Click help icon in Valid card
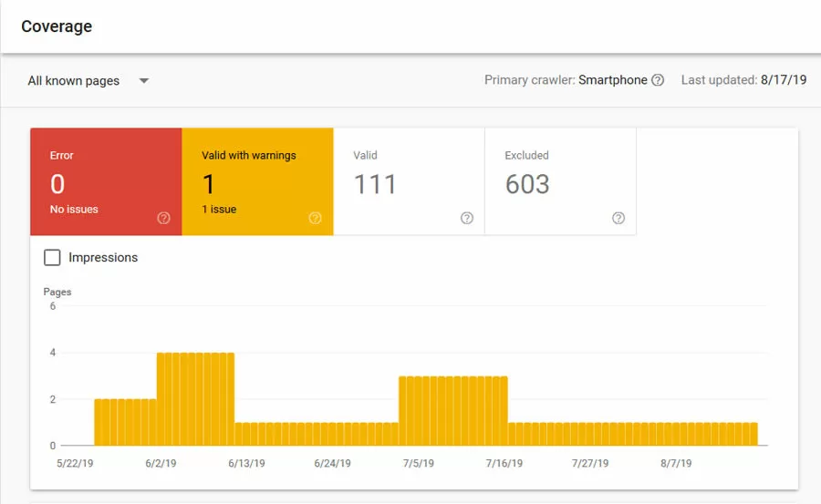 466,218
